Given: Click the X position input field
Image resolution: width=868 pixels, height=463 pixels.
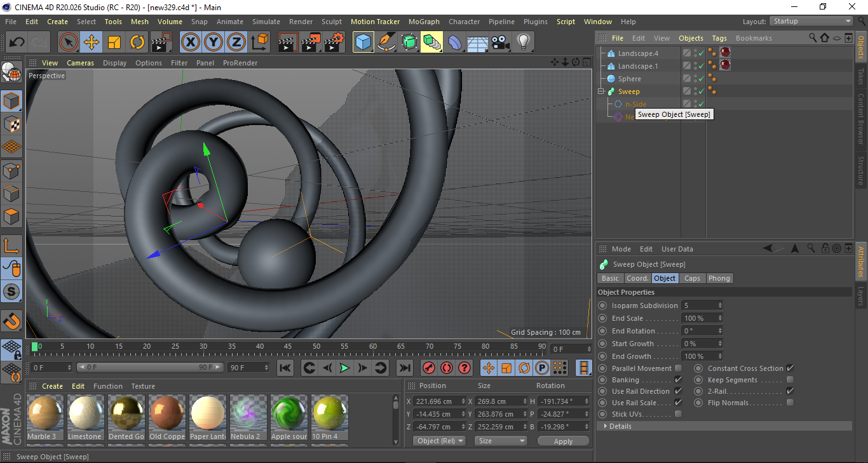Looking at the screenshot, I should pos(439,401).
